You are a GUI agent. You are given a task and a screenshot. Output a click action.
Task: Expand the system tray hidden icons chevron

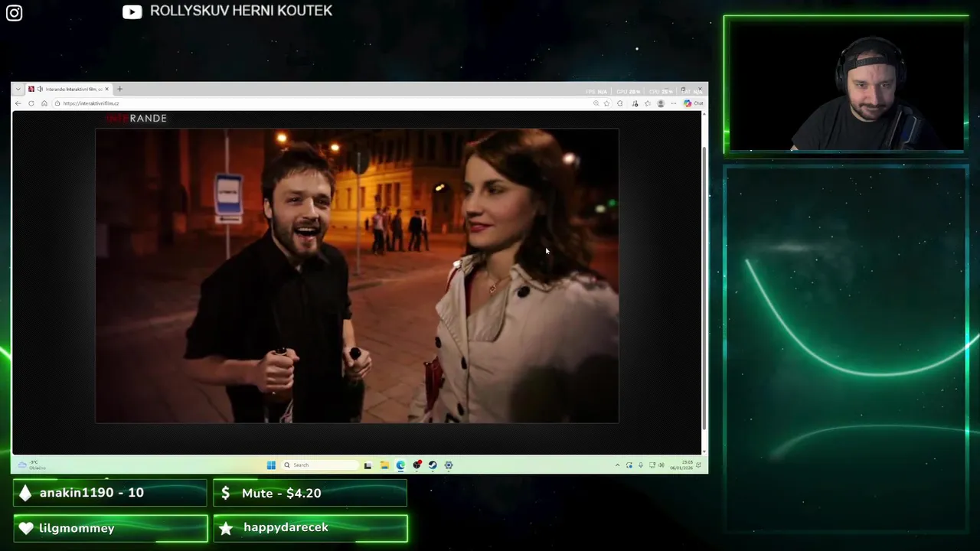[617, 465]
